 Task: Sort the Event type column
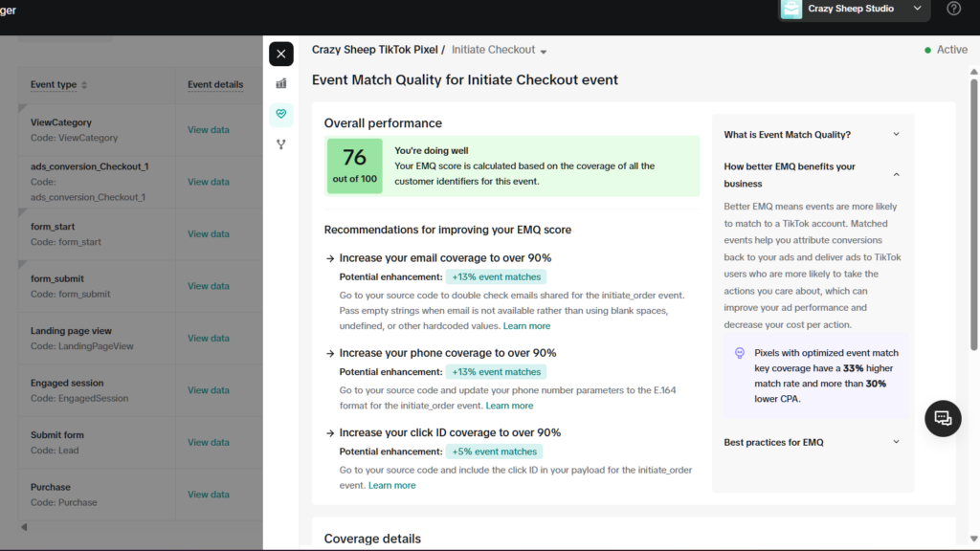83,85
